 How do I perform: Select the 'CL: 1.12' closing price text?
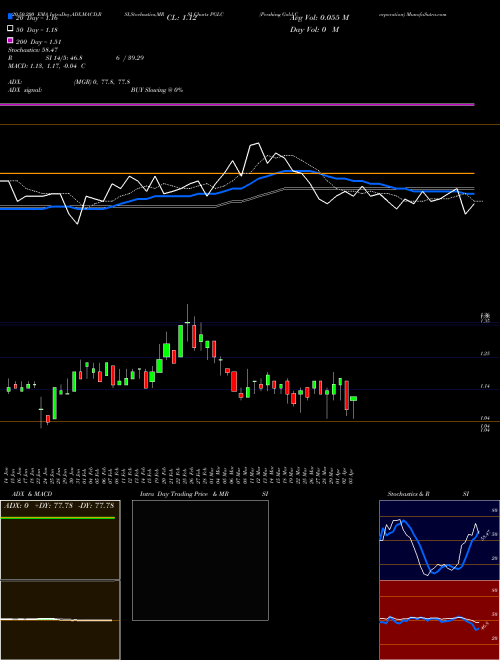[x=181, y=18]
